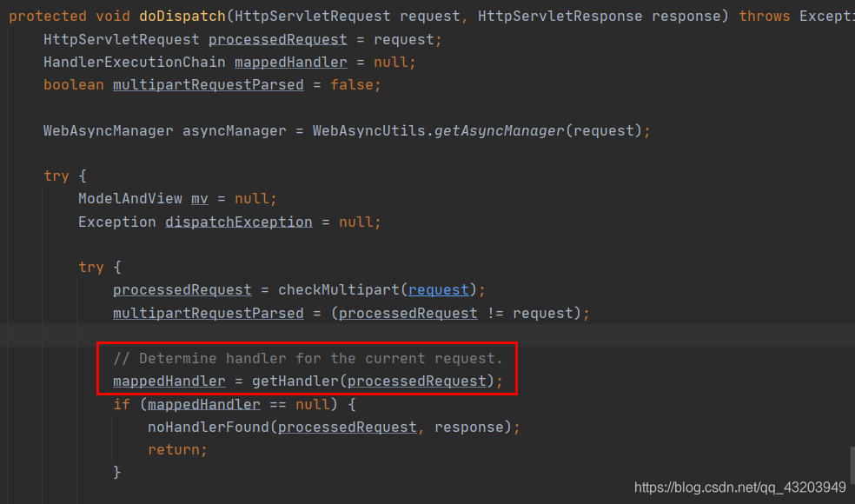Click the 'return' keyword

coord(174,449)
